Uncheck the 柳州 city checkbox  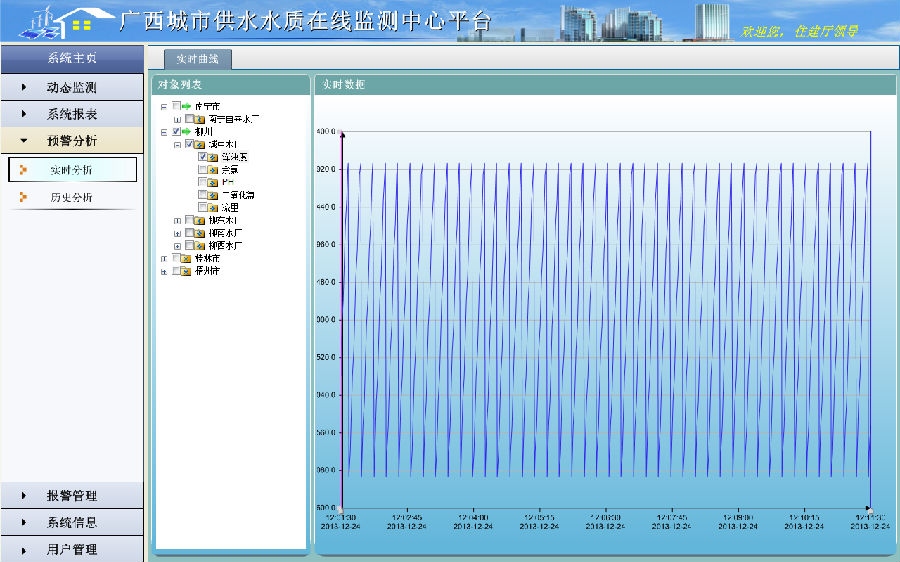click(176, 131)
